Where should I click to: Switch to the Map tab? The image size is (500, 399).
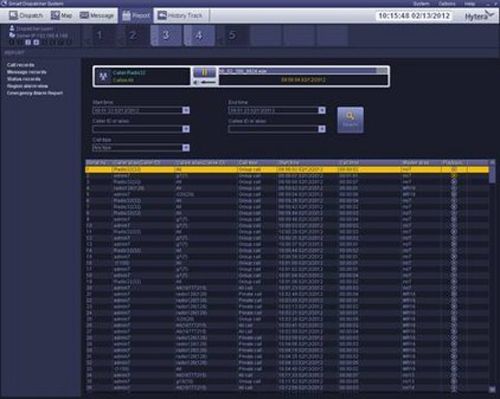[61, 16]
